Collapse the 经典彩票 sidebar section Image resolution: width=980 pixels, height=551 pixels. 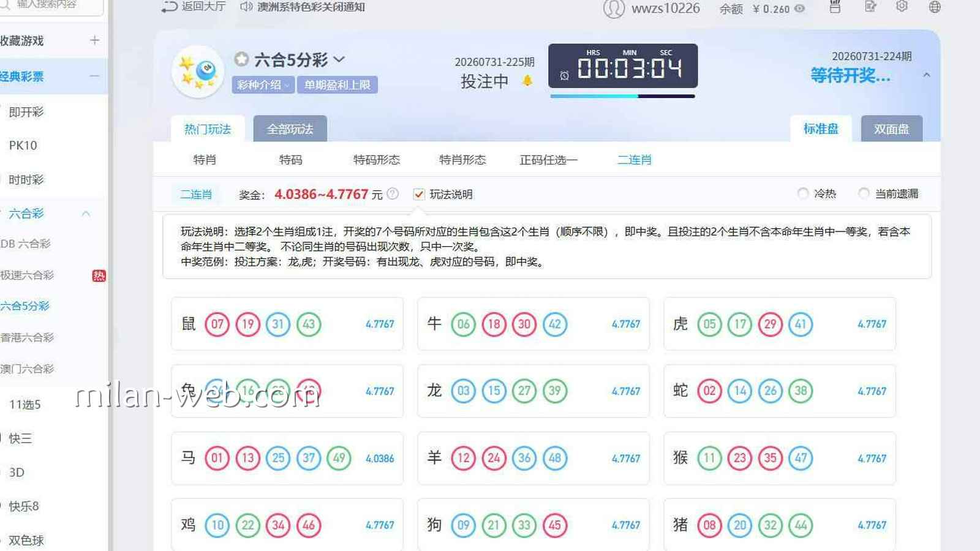pyautogui.click(x=94, y=76)
